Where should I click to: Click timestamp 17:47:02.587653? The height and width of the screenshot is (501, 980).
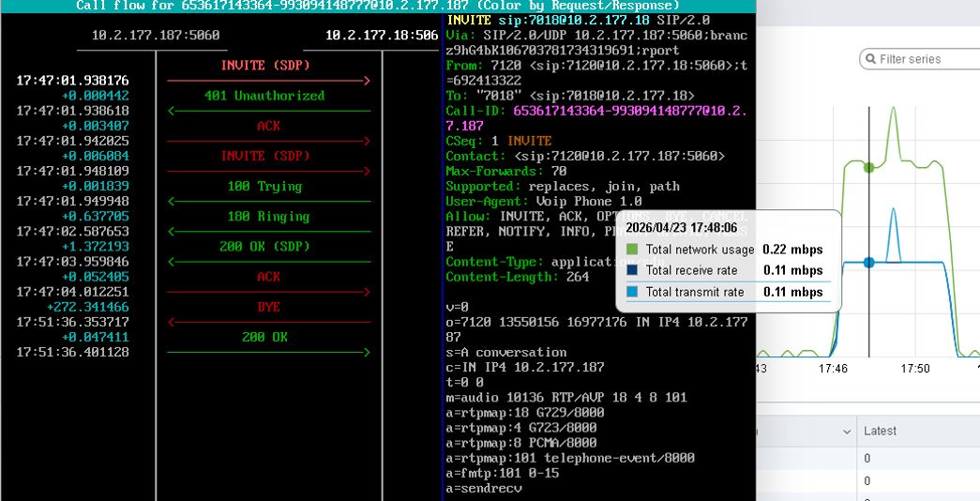pos(72,232)
